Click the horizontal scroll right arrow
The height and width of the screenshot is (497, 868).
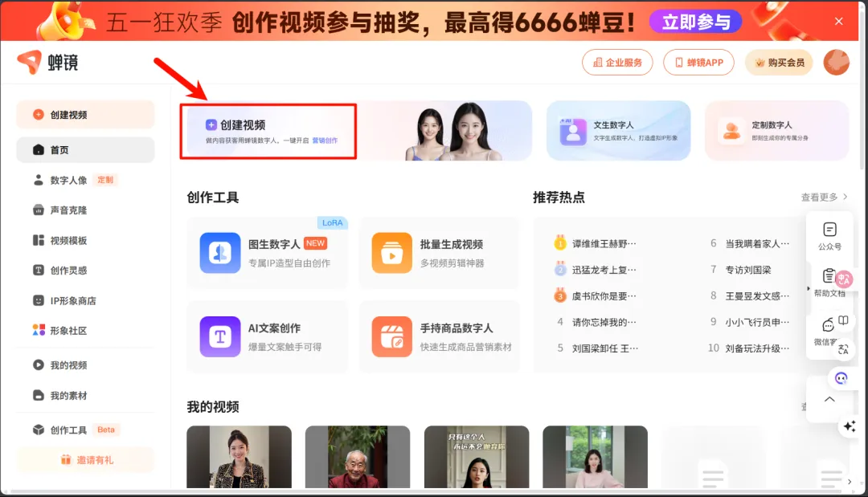coord(850,482)
